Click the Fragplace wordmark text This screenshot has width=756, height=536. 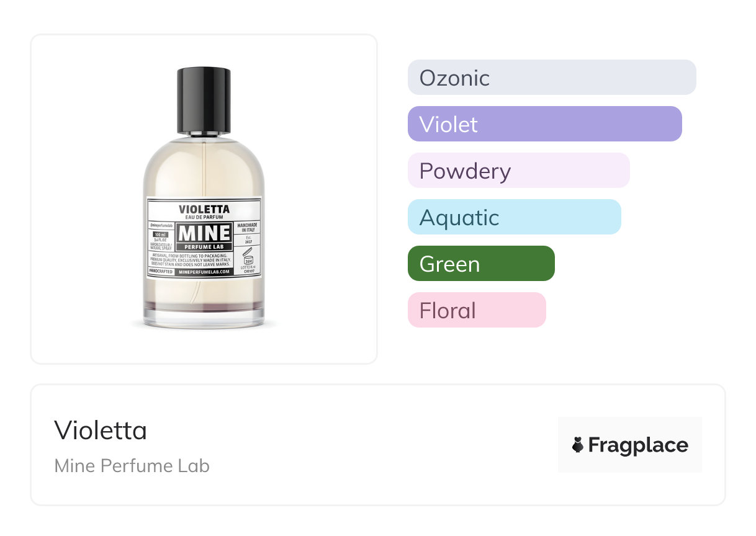point(638,445)
